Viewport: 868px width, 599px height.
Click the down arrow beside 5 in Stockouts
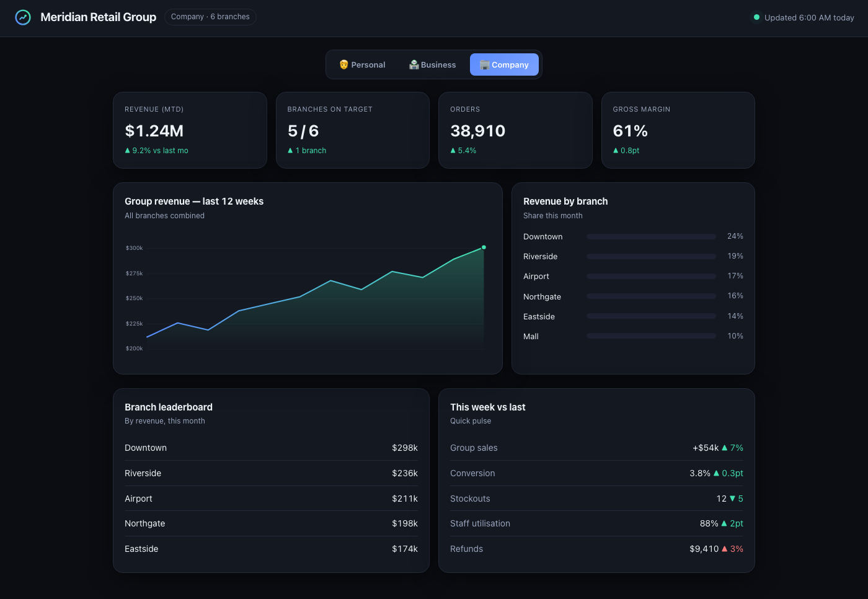(x=732, y=499)
